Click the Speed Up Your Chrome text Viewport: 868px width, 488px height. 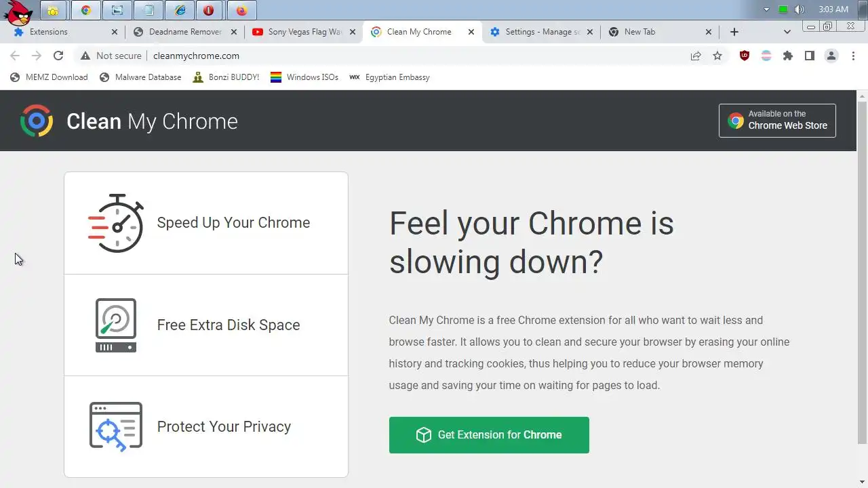click(x=233, y=223)
